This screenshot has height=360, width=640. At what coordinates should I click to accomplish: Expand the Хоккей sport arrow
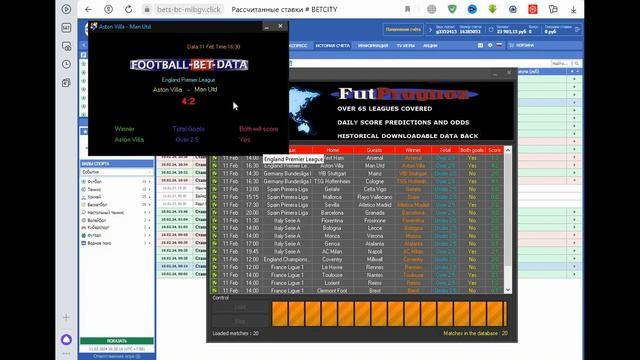click(x=149, y=197)
